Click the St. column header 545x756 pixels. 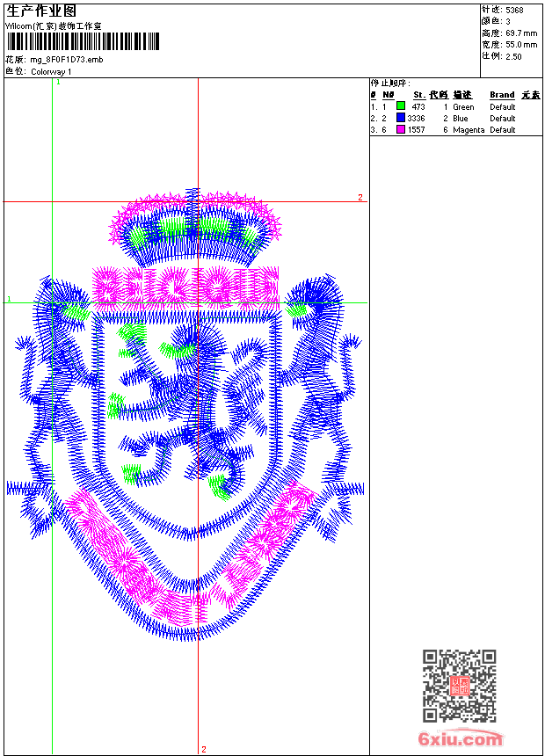click(419, 95)
